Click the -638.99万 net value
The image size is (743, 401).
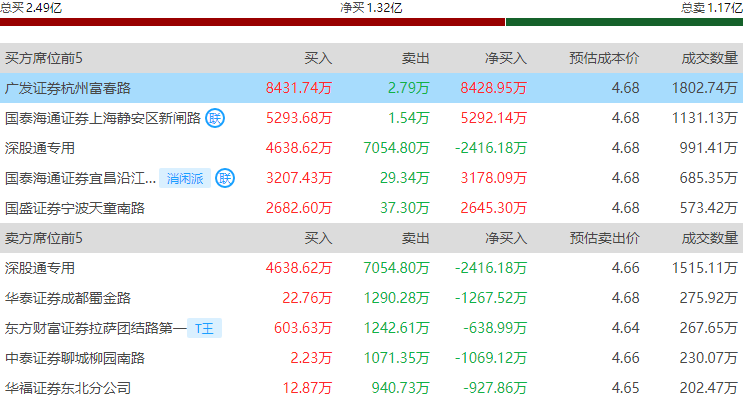[x=495, y=328]
